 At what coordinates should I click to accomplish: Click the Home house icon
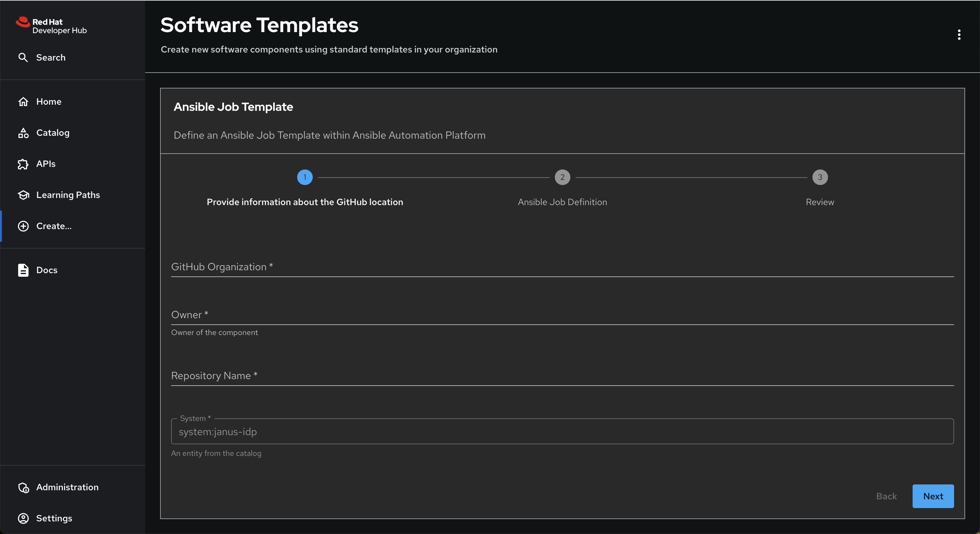coord(23,101)
